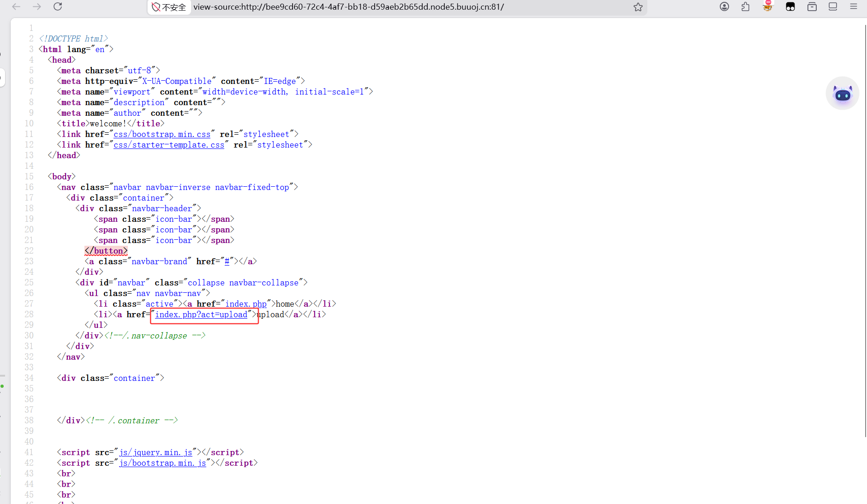Follow the # href link
This screenshot has height=504, width=867.
[227, 261]
